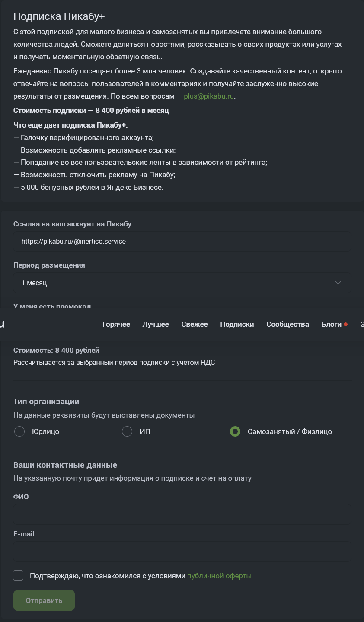364x622 pixels.
Task: Open the plus@pikabu.ru email link
Action: point(209,96)
